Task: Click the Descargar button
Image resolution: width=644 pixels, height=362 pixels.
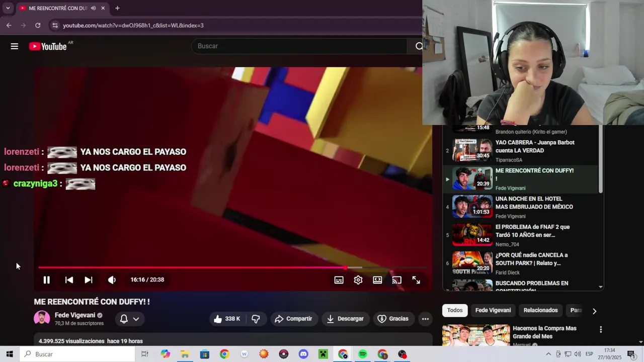Action: click(345, 319)
